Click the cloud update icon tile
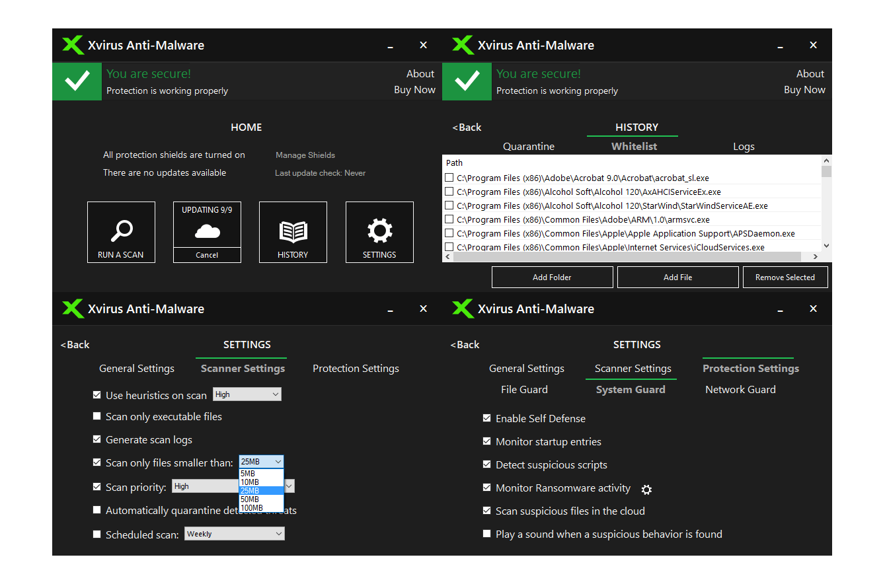Image resolution: width=885 pixels, height=588 pixels. (x=207, y=231)
